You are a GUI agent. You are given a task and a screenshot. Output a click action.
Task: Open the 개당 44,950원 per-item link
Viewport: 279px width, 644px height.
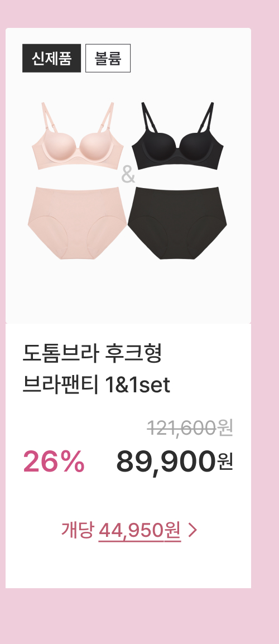point(129,530)
